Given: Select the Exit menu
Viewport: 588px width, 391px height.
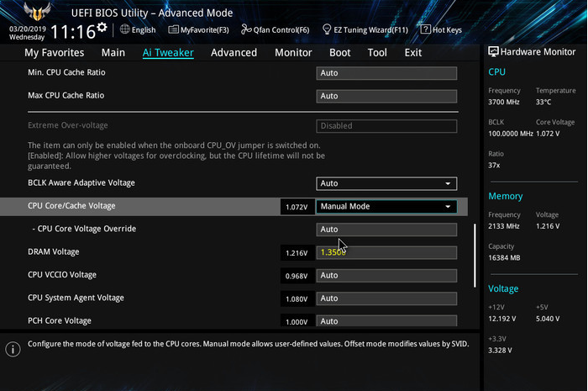Looking at the screenshot, I should (413, 52).
